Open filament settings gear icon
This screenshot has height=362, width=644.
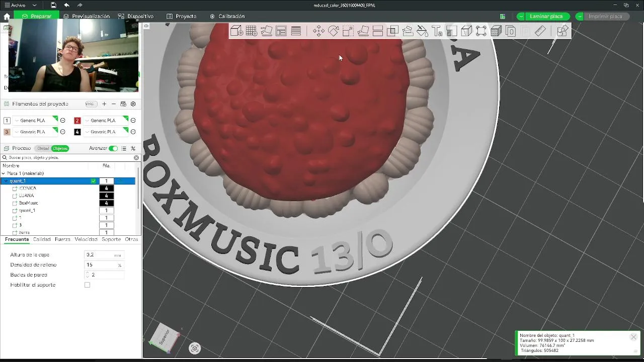pyautogui.click(x=133, y=104)
